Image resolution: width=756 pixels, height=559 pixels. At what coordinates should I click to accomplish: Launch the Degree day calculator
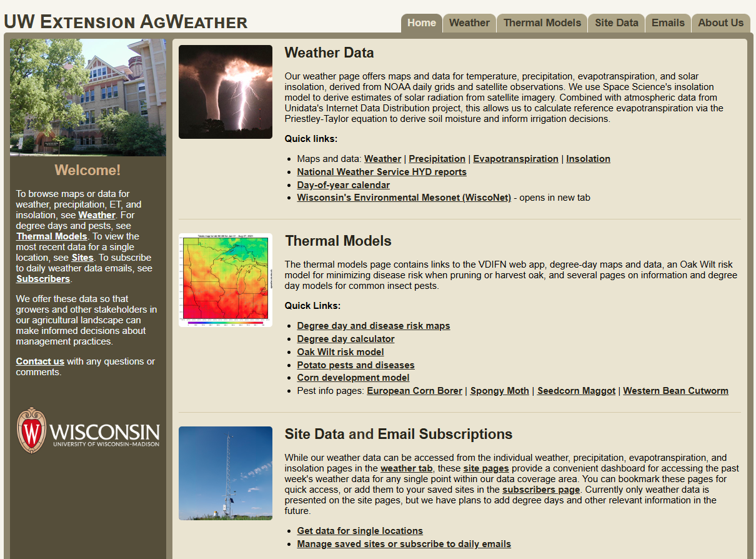click(346, 339)
